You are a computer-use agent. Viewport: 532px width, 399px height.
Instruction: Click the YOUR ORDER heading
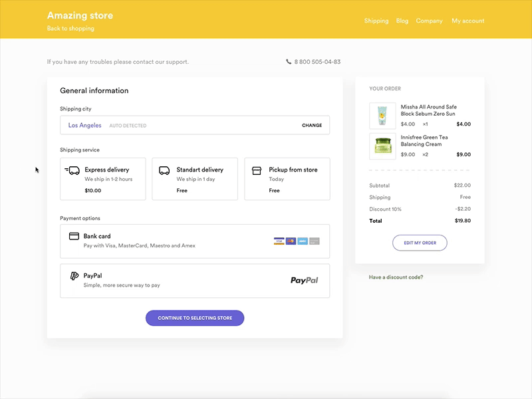point(385,88)
